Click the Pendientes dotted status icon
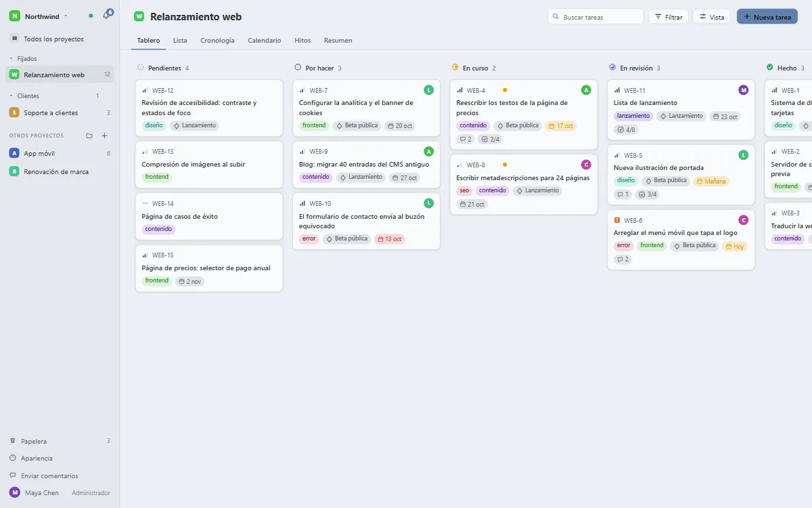 click(x=141, y=68)
